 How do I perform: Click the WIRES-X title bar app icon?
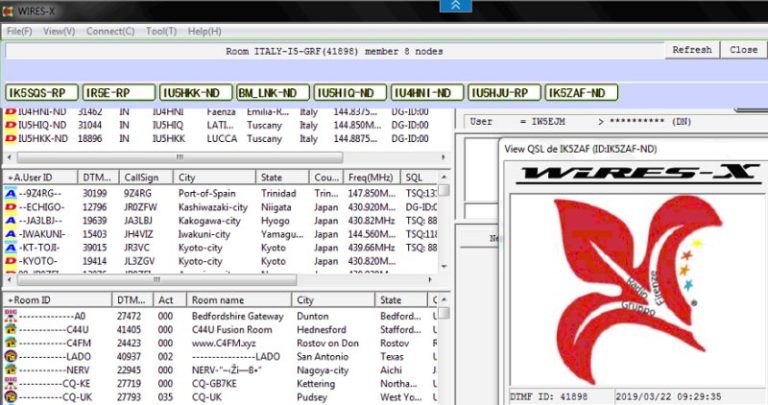(x=8, y=11)
